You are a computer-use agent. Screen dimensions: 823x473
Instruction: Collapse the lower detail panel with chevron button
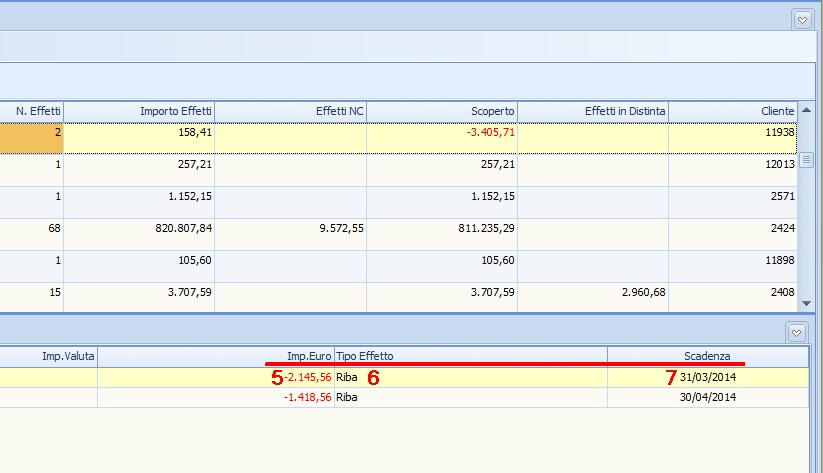coord(797,332)
